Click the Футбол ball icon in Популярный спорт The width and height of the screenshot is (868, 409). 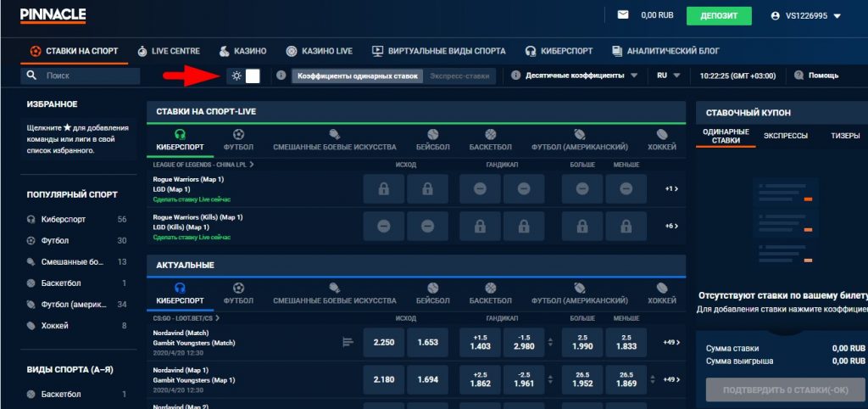tap(31, 240)
